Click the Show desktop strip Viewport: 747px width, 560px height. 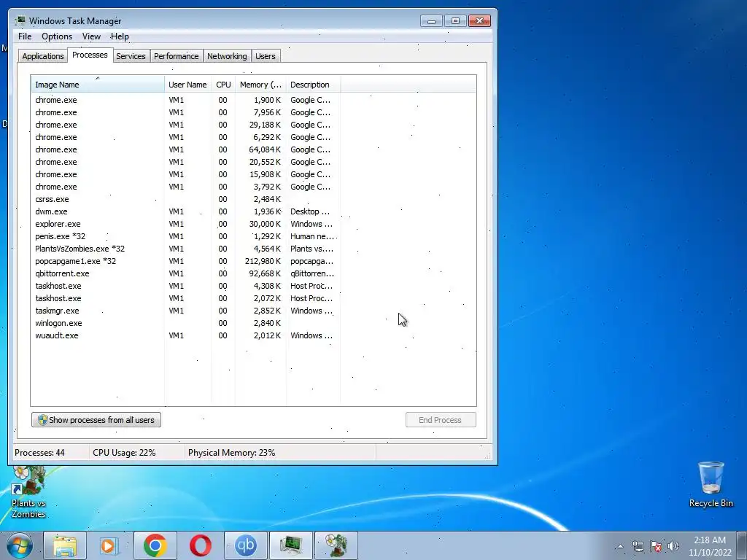click(x=743, y=545)
